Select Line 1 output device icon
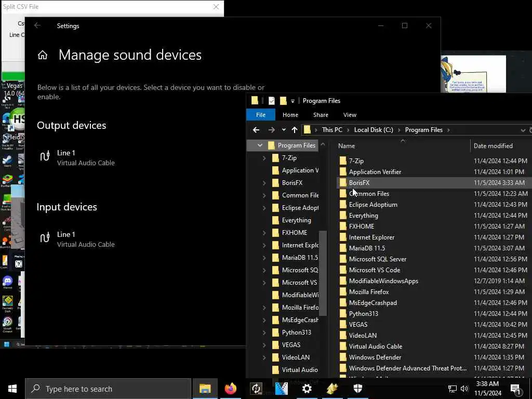Screen dimensions: 532x399 (x=45, y=156)
